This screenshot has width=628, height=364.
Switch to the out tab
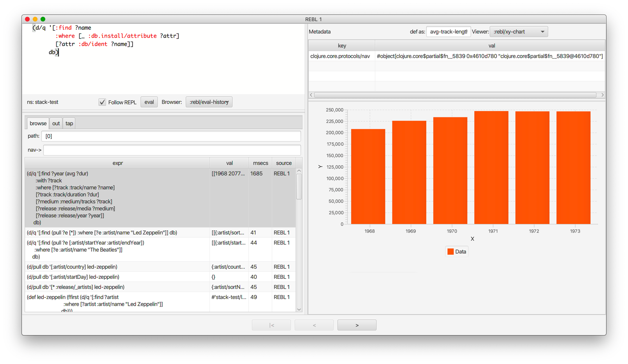[56, 124]
